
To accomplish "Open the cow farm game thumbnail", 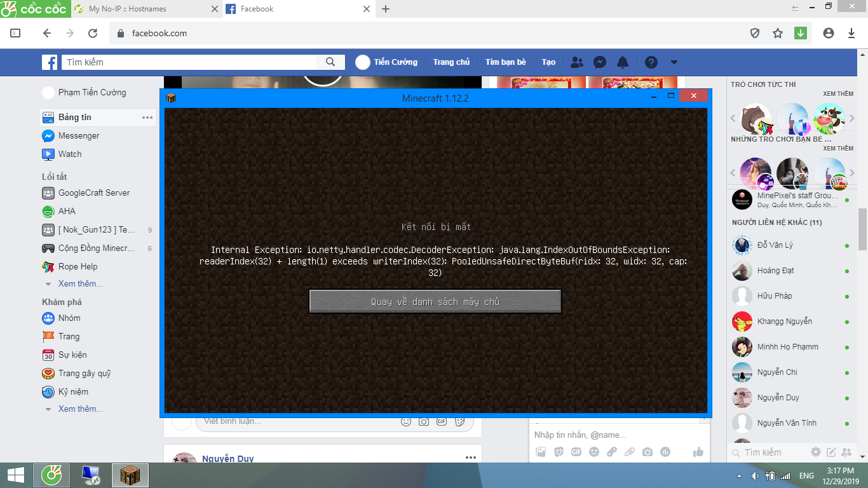I will pyautogui.click(x=829, y=119).
